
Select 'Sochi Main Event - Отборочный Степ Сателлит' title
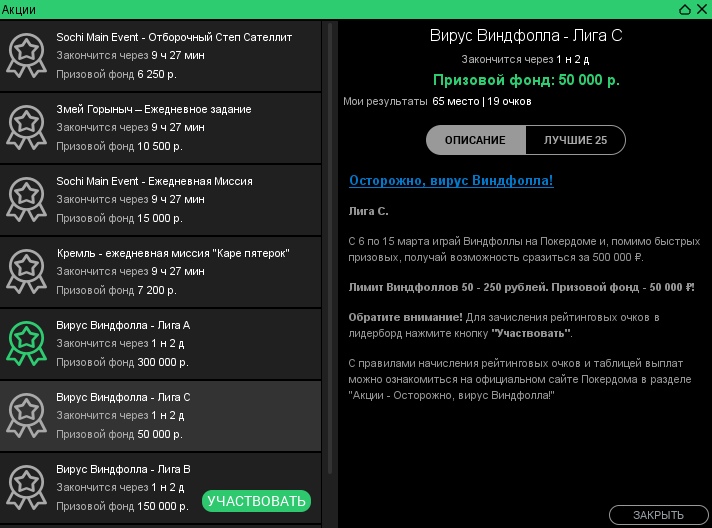(x=174, y=37)
